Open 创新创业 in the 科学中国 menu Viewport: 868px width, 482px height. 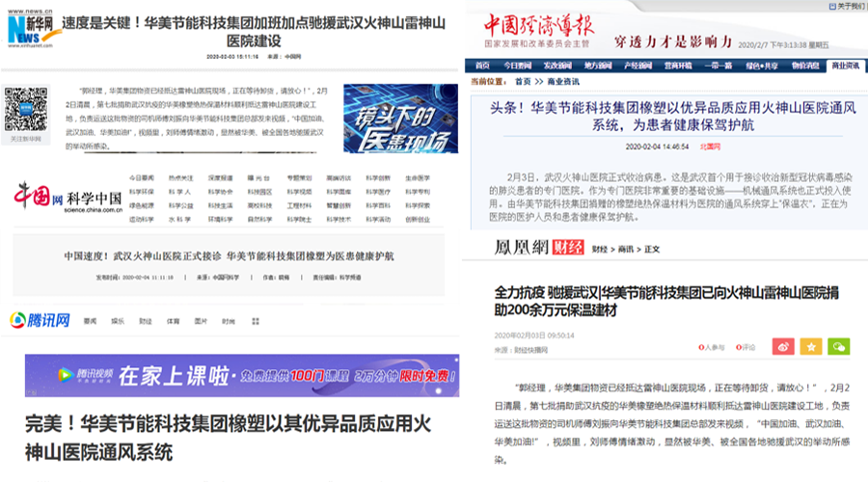tap(417, 220)
